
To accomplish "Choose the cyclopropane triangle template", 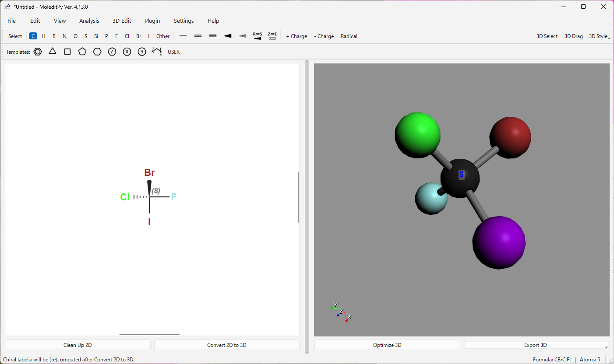I will tap(53, 52).
